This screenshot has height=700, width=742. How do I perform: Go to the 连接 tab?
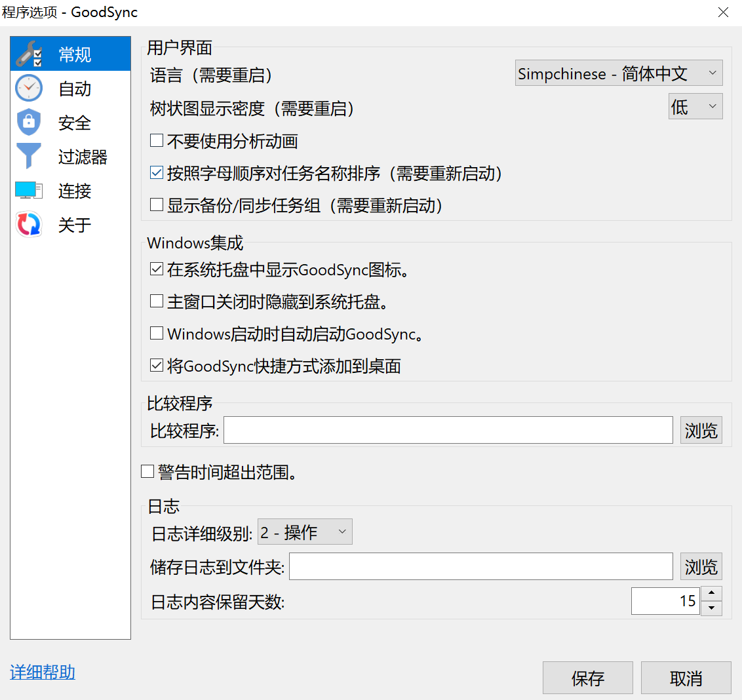71,190
